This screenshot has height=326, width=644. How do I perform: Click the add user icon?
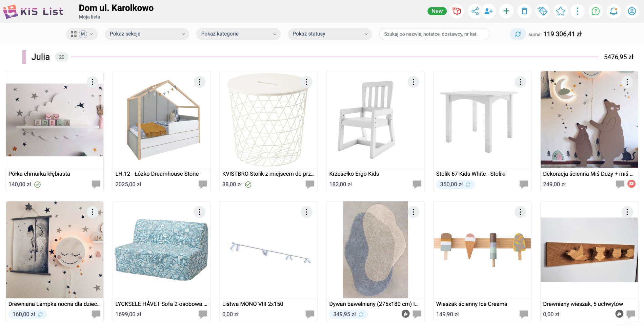(x=488, y=11)
